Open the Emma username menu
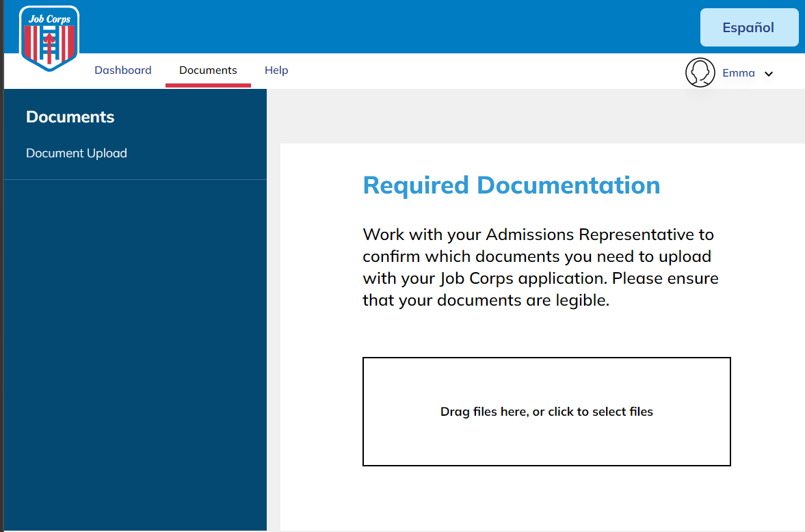The height and width of the screenshot is (532, 805). tap(738, 73)
